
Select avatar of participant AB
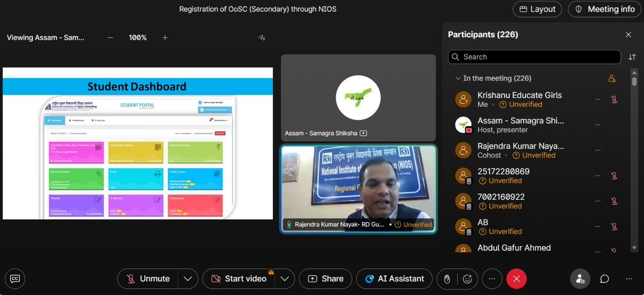pos(463,226)
